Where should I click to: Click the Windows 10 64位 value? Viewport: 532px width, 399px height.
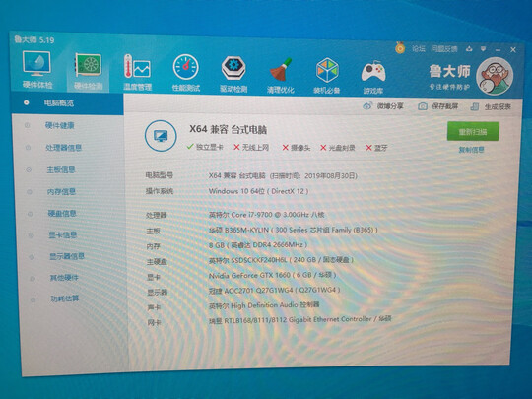coord(258,191)
